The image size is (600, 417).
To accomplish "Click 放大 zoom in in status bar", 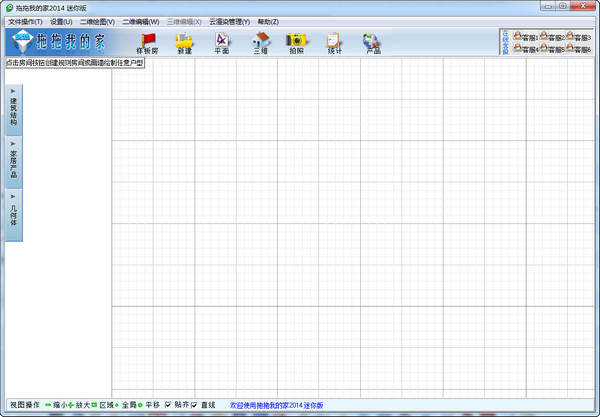I will [x=80, y=405].
